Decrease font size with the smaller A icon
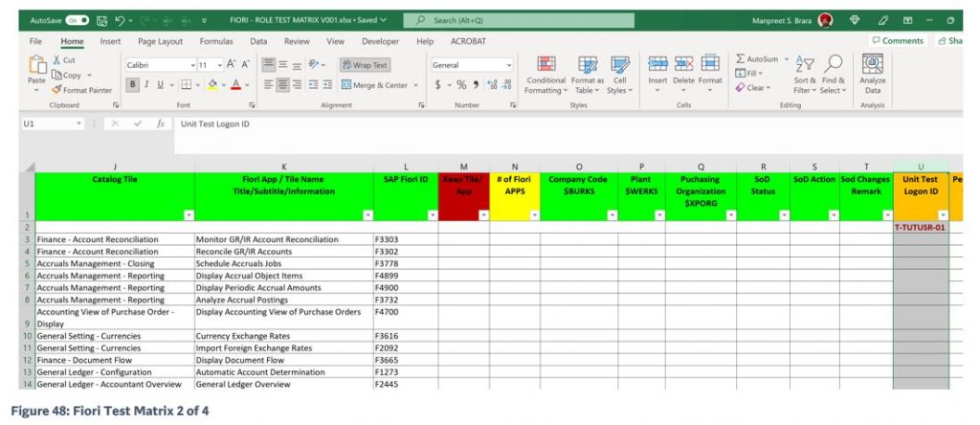980x425 pixels. point(245,64)
